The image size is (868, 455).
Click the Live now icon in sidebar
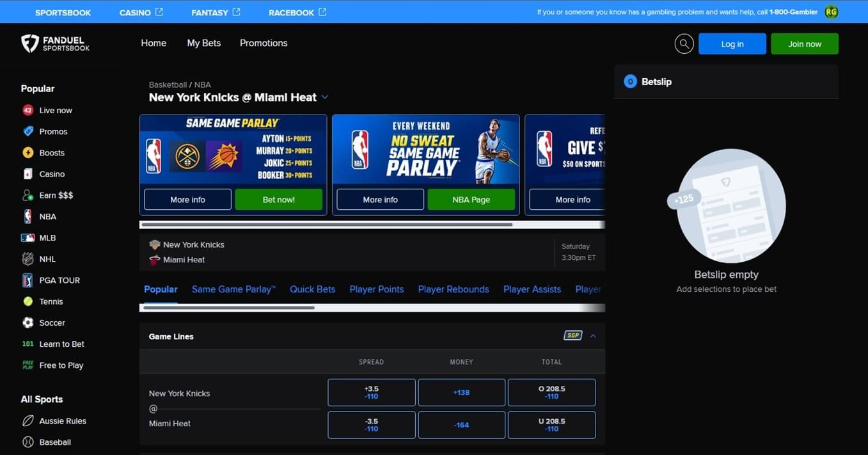[28, 110]
